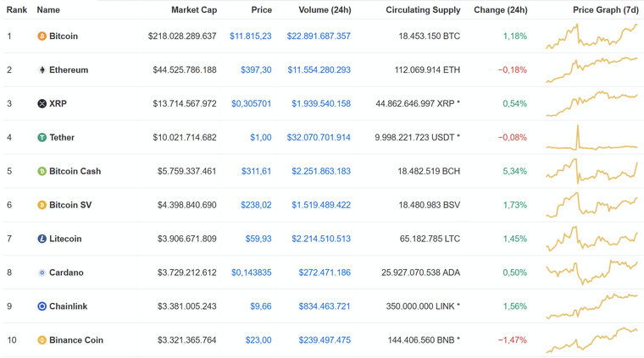Click Bitcoin Cash price $311,61

256,171
